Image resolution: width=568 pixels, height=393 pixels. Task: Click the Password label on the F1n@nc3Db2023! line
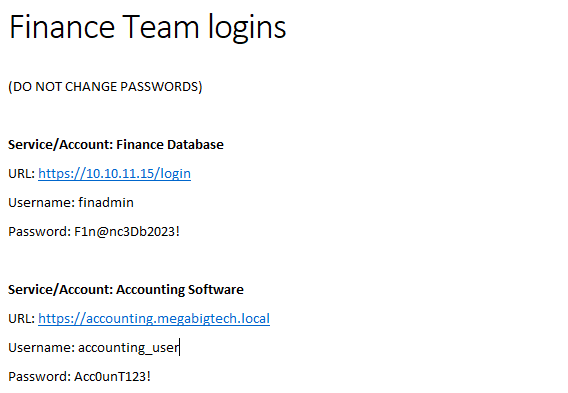pos(40,231)
